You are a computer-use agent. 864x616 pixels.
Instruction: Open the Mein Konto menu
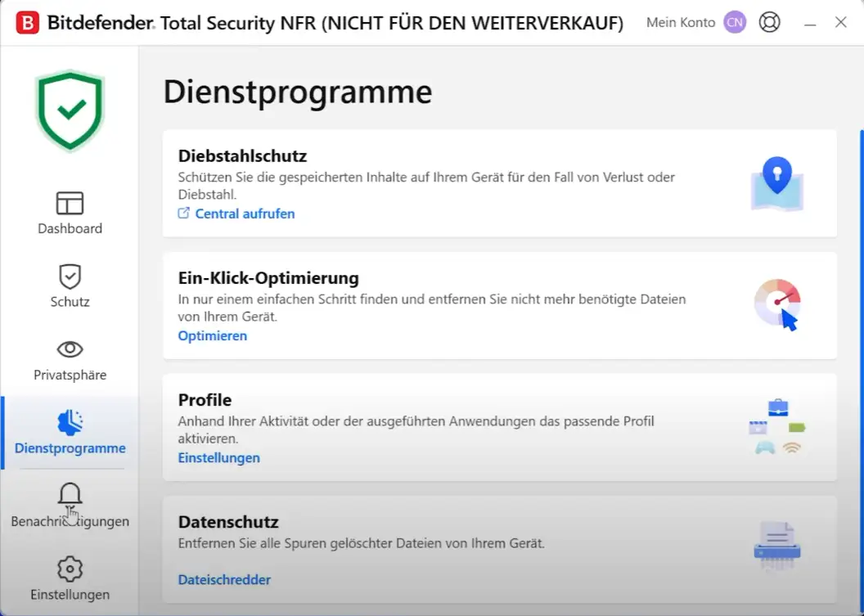pyautogui.click(x=680, y=23)
